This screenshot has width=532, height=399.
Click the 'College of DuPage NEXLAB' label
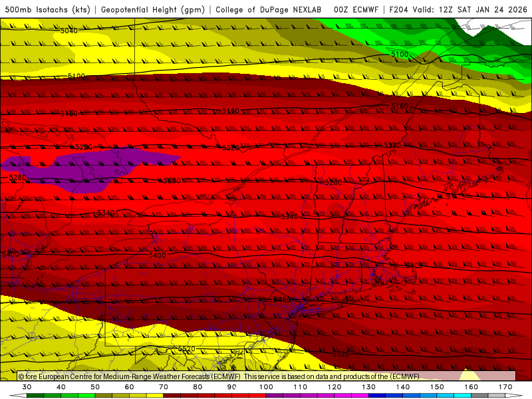[269, 9]
